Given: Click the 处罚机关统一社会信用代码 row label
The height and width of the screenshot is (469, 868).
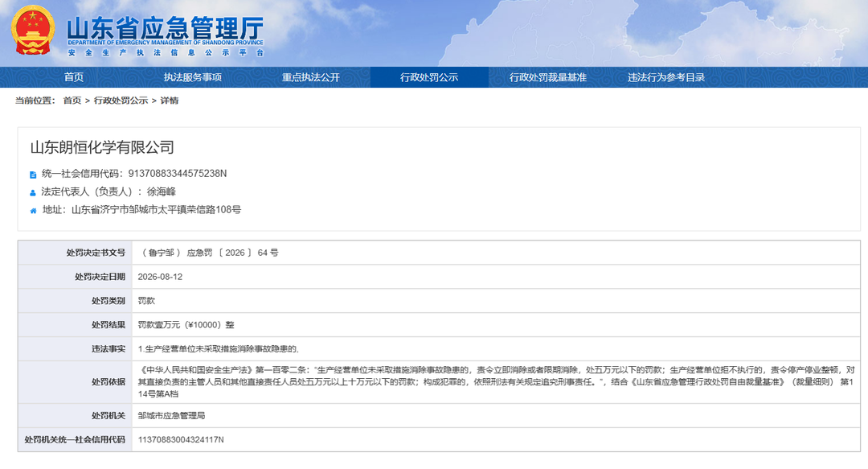Looking at the screenshot, I should coord(75,439).
